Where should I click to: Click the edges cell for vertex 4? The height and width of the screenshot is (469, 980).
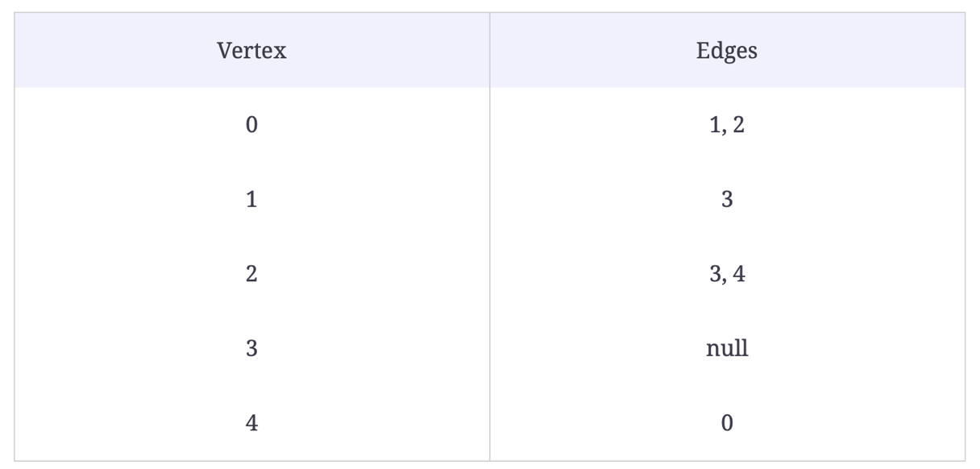coord(727,423)
